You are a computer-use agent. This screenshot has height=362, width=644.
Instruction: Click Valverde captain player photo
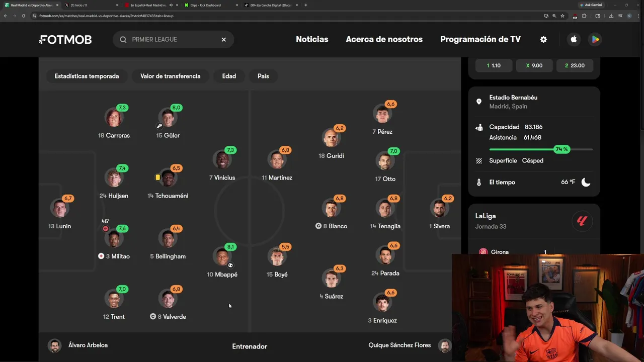pyautogui.click(x=168, y=299)
